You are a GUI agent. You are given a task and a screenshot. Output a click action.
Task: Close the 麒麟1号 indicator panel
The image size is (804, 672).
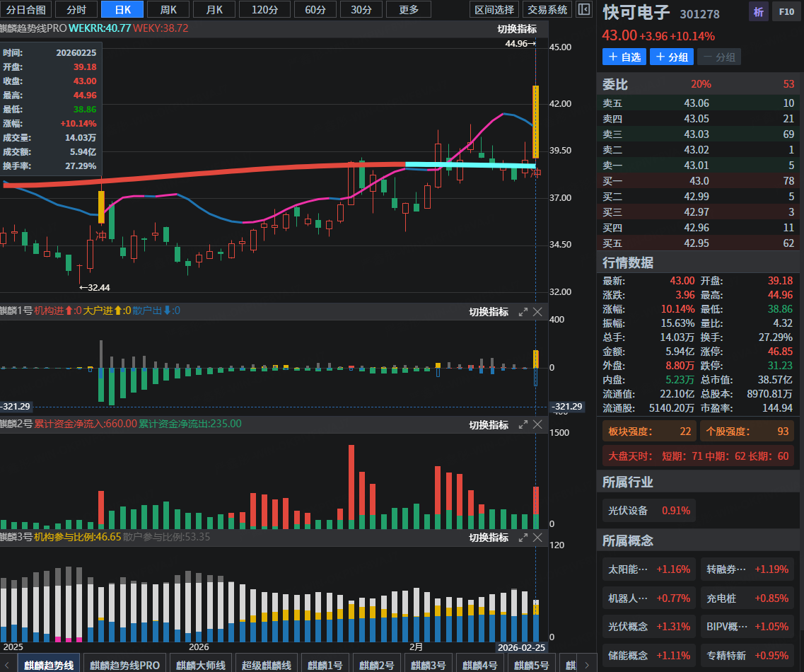(537, 312)
